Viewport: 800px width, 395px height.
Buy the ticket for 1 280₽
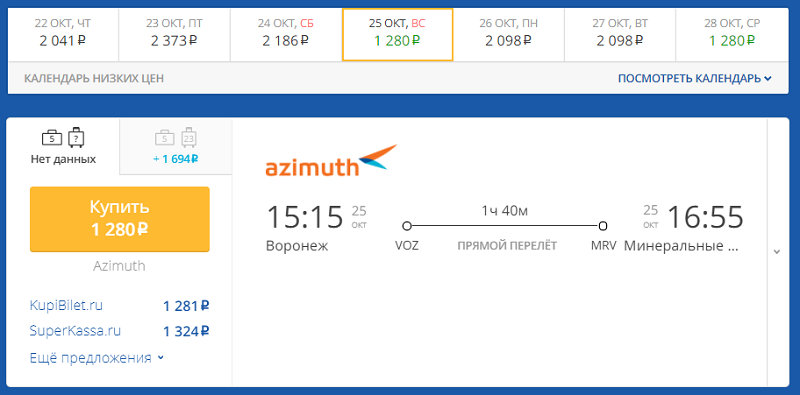tap(120, 219)
